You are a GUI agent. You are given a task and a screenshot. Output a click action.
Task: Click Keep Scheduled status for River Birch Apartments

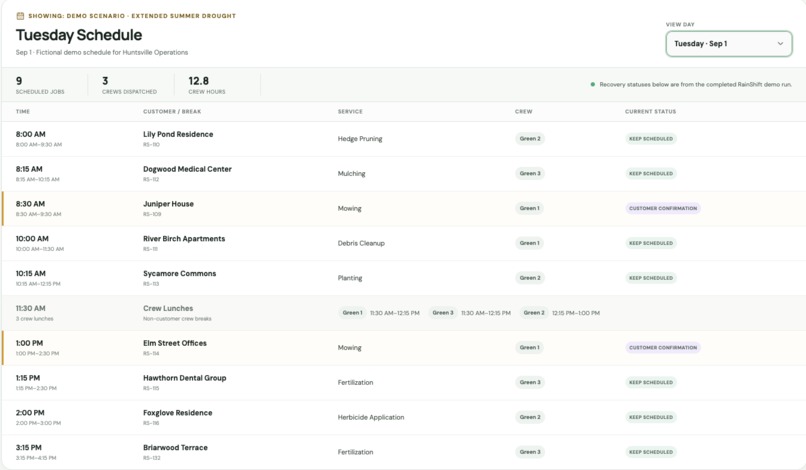651,243
